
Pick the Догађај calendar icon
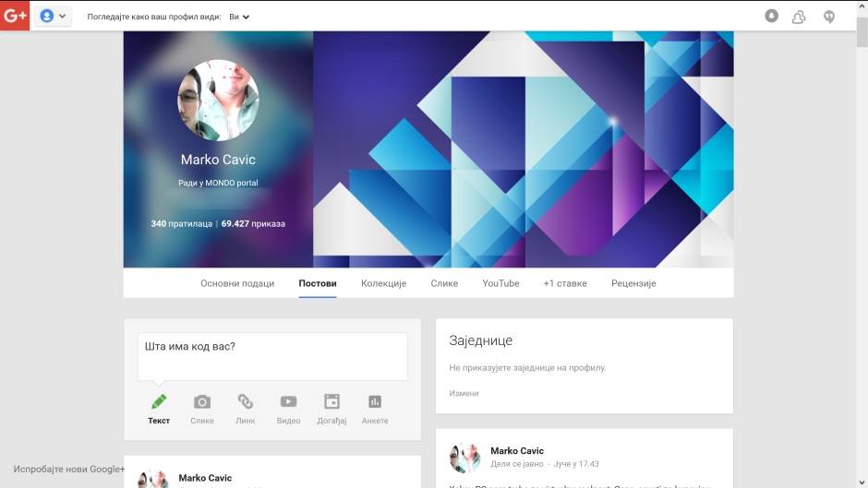pyautogui.click(x=332, y=402)
